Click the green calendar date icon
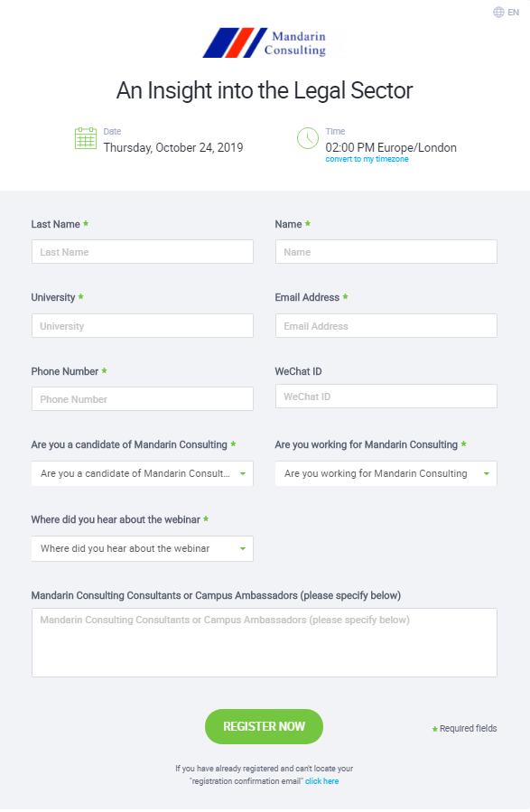Screen dimensions: 530x812 86,138
